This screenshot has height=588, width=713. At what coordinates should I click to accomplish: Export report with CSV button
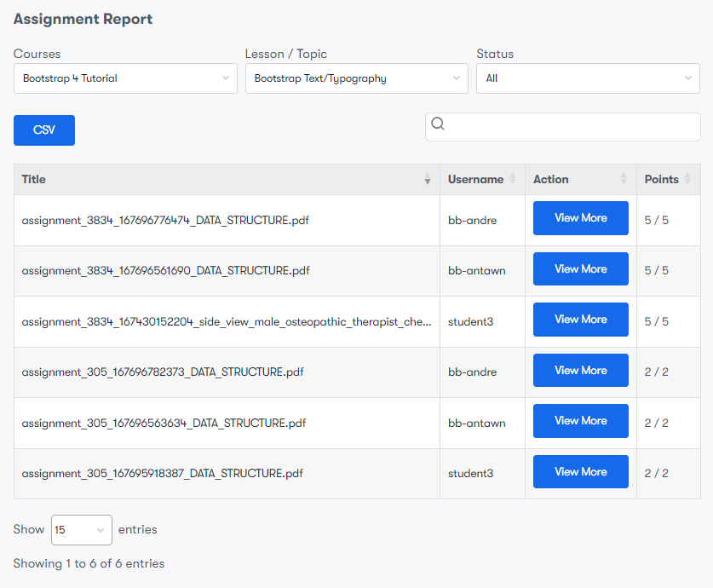(44, 130)
